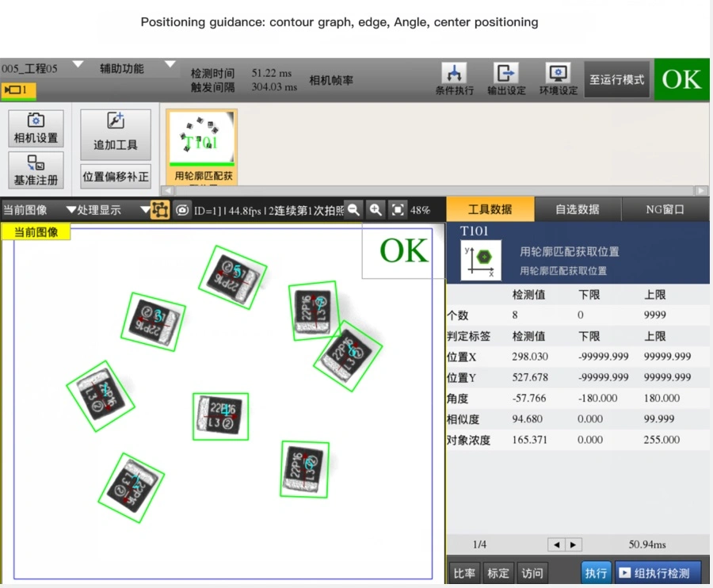Image resolution: width=713 pixels, height=588 pixels.
Task: Click the zoom in magnifier icon
Action: [x=376, y=210]
